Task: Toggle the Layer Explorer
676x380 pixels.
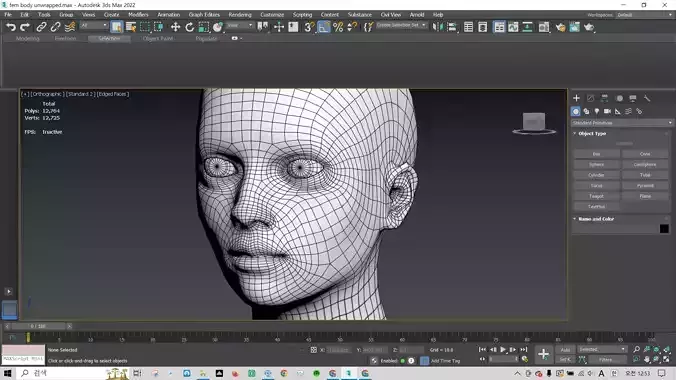Action: point(482,27)
